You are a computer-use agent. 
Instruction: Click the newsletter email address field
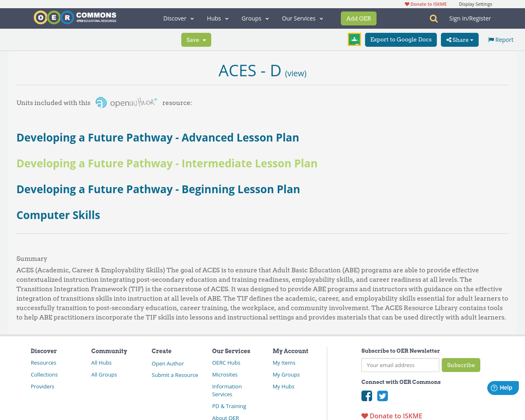click(400, 365)
